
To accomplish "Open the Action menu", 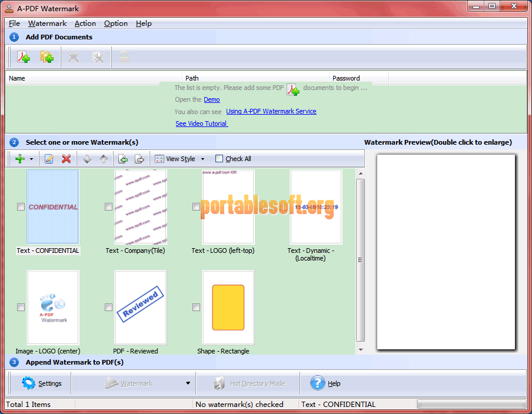I will pos(85,24).
